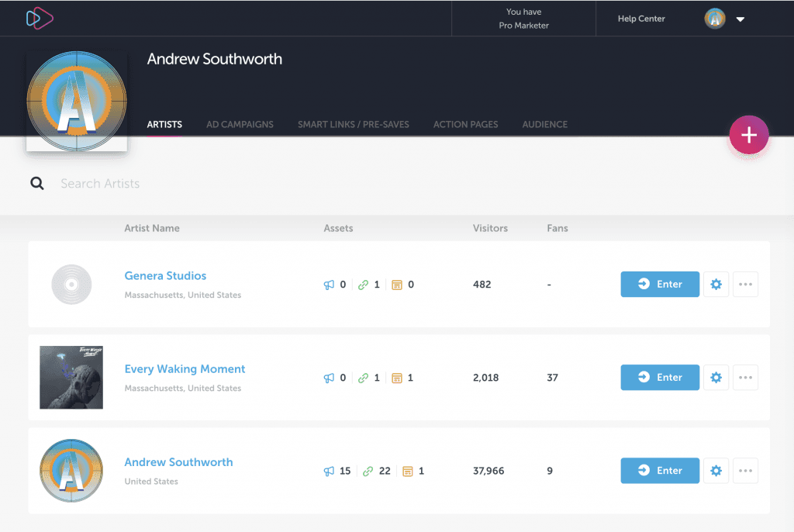
Task: Click ad campaign megaphone icon for Genera Studios
Action: 329,285
